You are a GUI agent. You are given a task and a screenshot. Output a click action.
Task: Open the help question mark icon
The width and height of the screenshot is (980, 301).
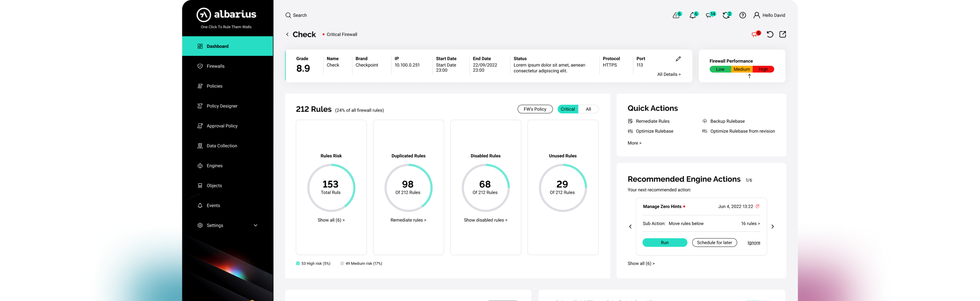[x=743, y=15]
